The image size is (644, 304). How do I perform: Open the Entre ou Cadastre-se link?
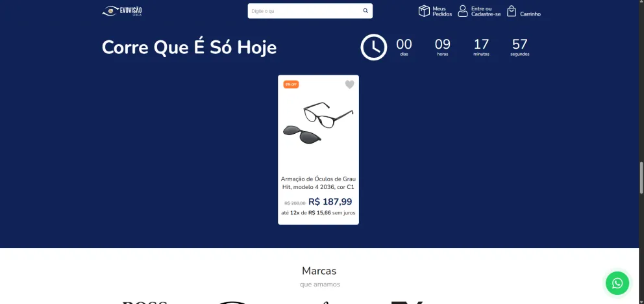click(x=486, y=11)
